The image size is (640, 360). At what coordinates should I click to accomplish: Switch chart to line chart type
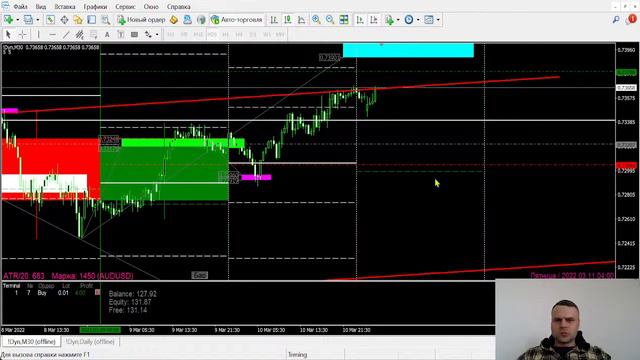(302, 20)
